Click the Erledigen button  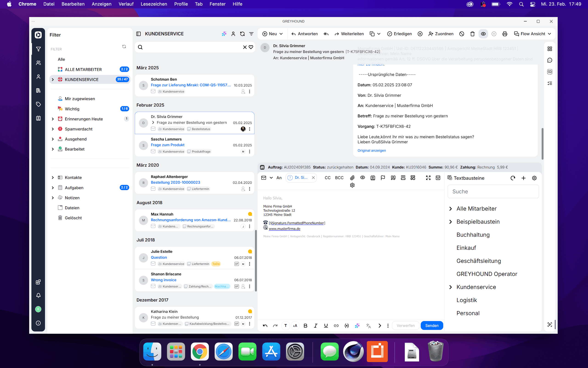pos(399,34)
